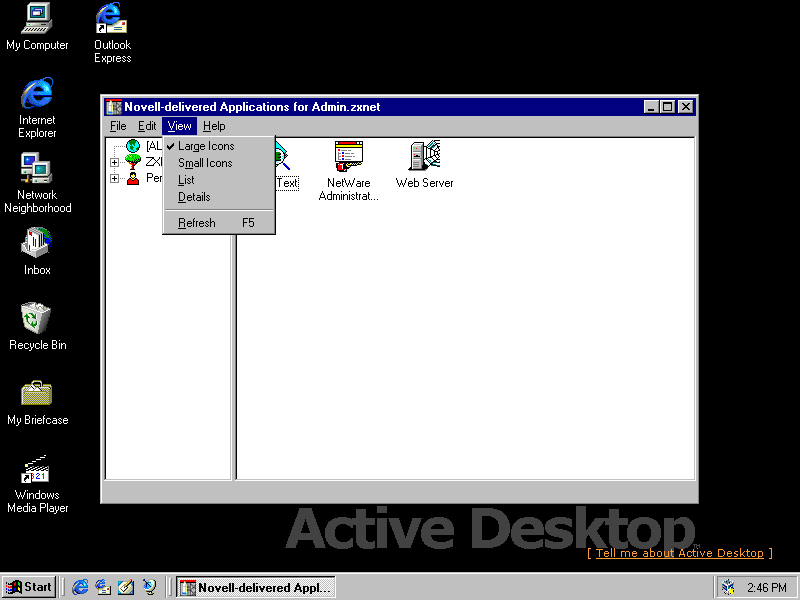This screenshot has width=800, height=600.
Task: Select the green tree icon in the folder tree
Action: (x=133, y=162)
